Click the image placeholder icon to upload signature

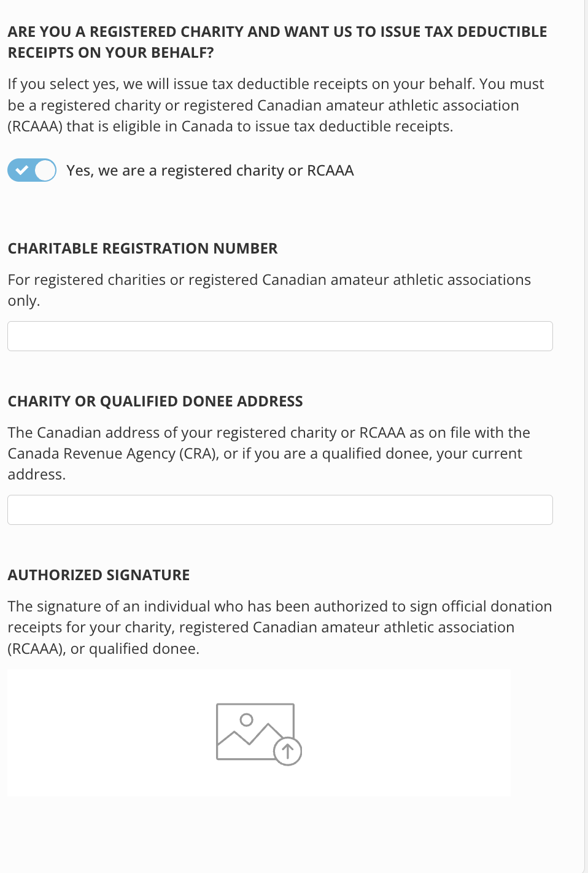[258, 734]
